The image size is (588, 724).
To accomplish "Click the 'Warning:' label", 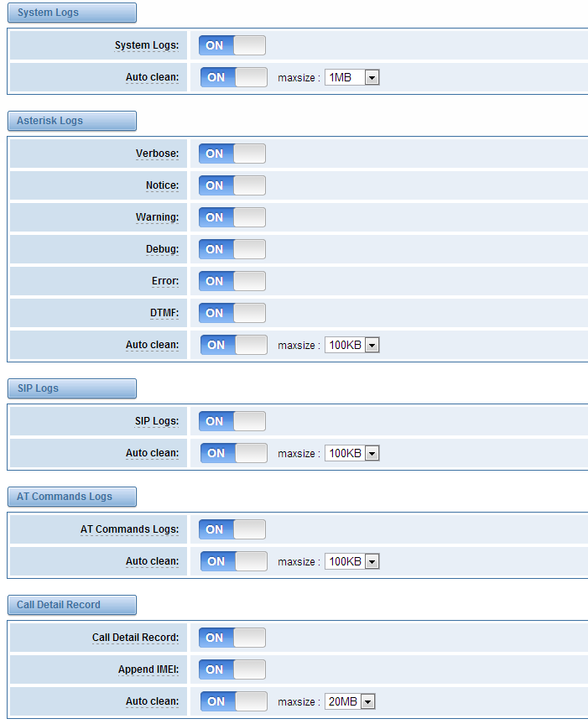I will (x=158, y=217).
